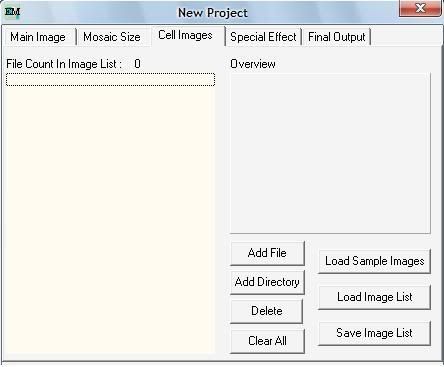
Task: Click the Clear All button
Action: coord(267,341)
